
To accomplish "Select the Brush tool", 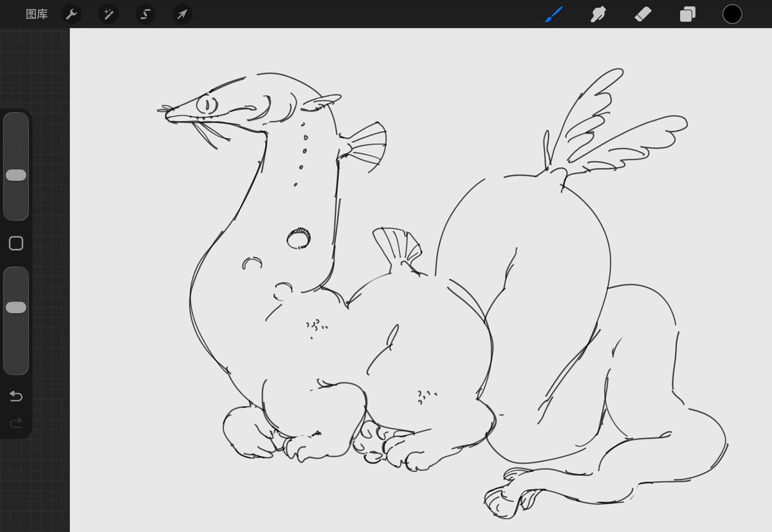I will tap(553, 14).
